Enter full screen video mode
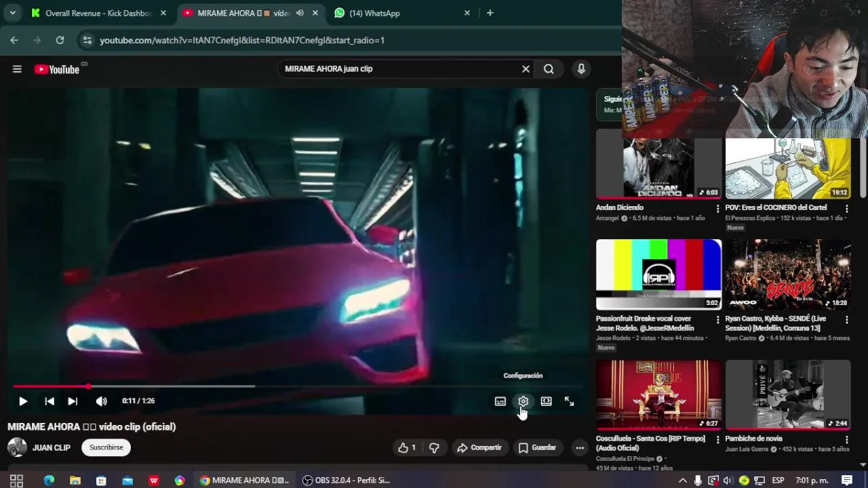The image size is (868, 488). 570,401
